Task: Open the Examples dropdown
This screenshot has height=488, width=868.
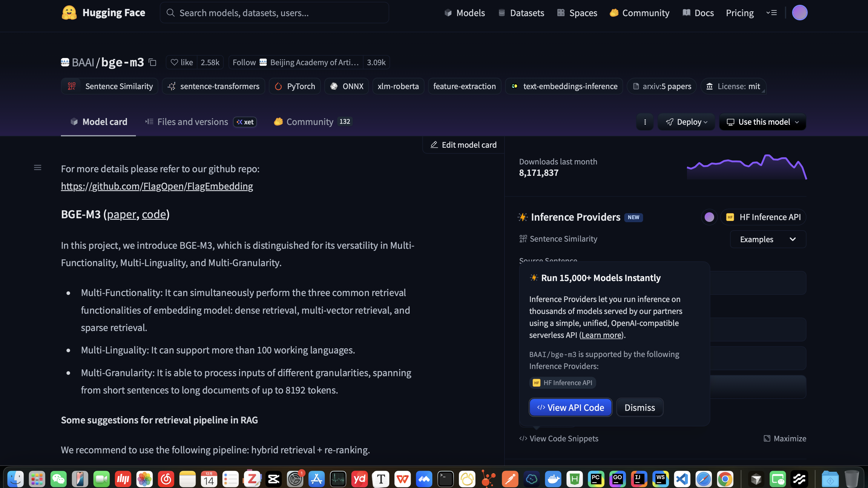Action: (768, 240)
